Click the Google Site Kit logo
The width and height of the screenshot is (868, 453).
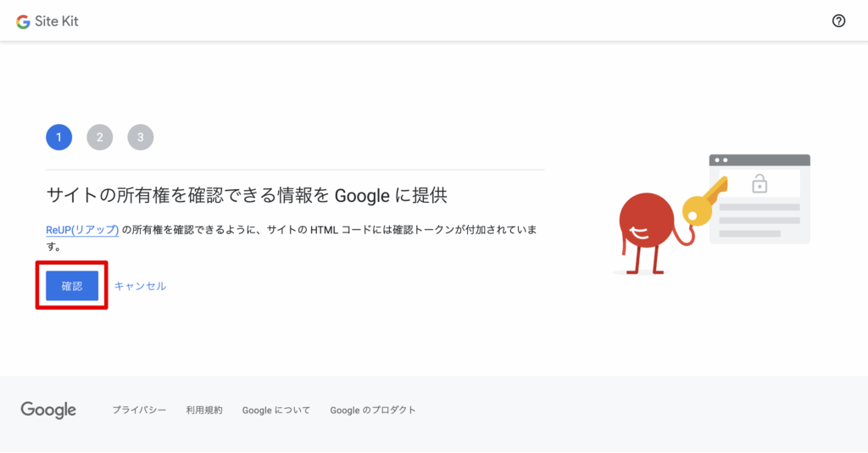click(47, 21)
